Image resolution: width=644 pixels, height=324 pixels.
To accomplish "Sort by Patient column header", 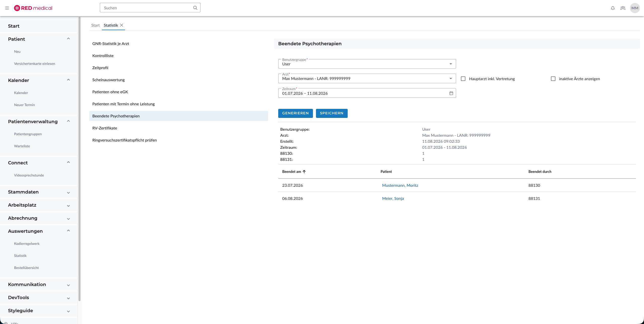I will click(386, 172).
